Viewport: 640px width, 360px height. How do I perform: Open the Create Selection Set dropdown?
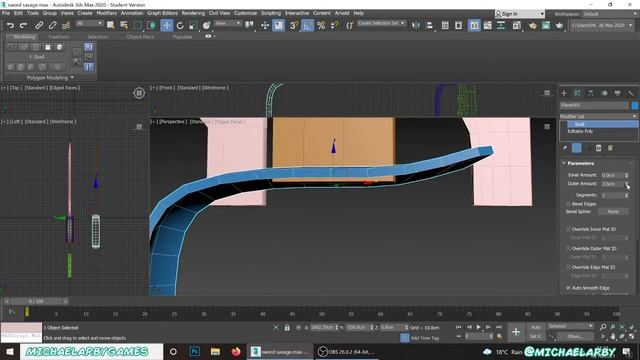coord(381,24)
